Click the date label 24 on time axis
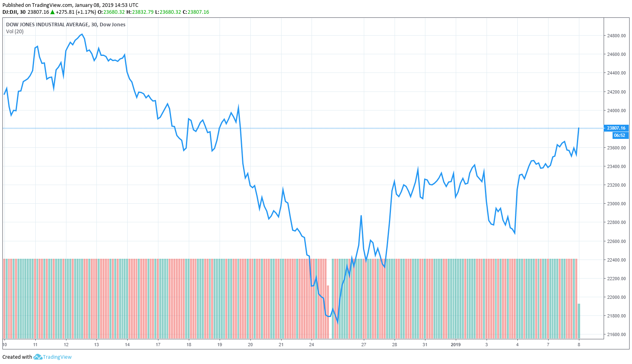This screenshot has height=364, width=632. click(312, 345)
